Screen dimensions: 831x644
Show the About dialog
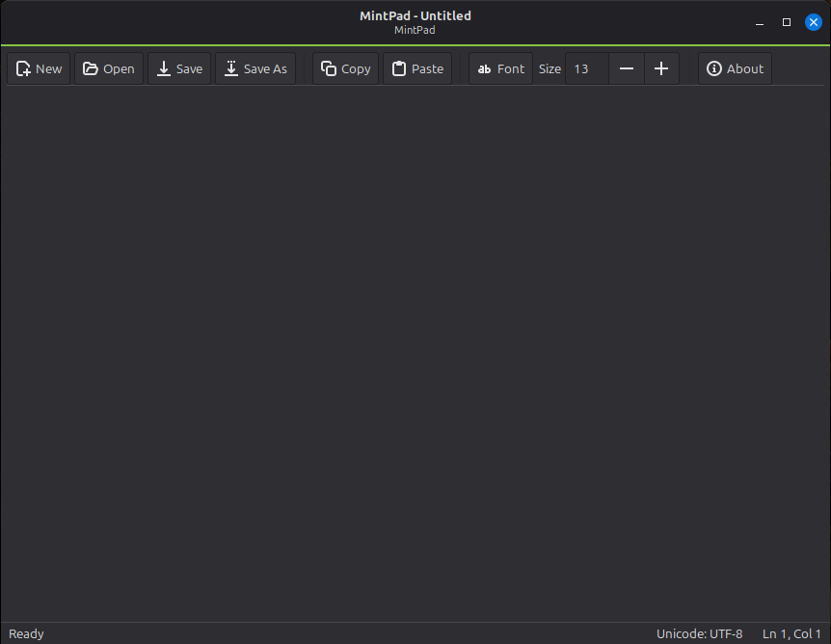point(735,68)
